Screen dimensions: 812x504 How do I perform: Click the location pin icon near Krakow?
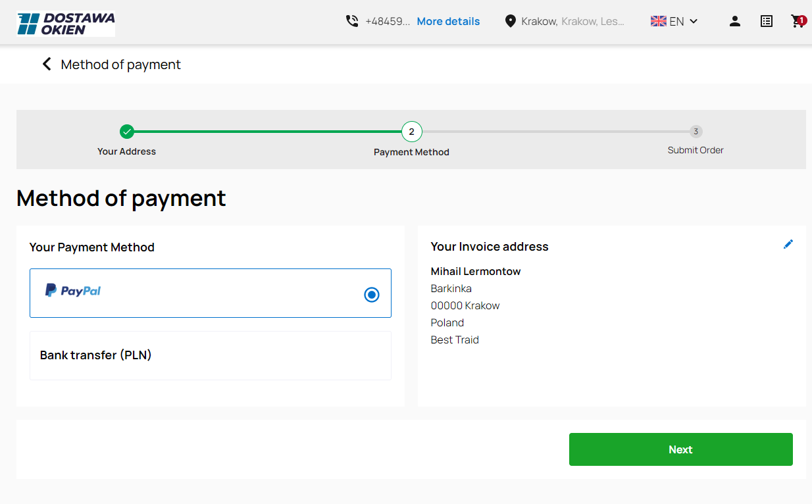511,20
